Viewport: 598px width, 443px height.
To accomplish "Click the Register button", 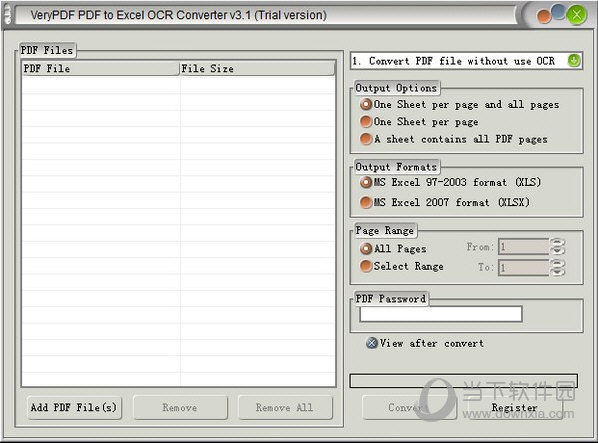I will pos(514,408).
